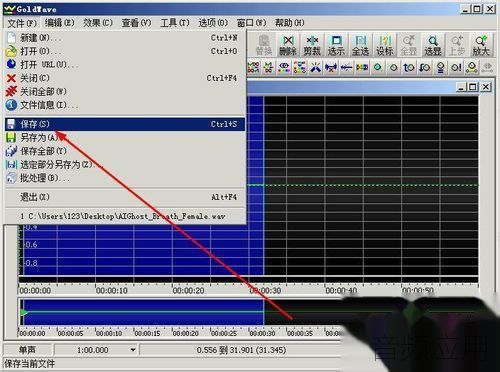Click the GoldWave logo icon in the title bar
The width and height of the screenshot is (500, 372).
[x=9, y=9]
